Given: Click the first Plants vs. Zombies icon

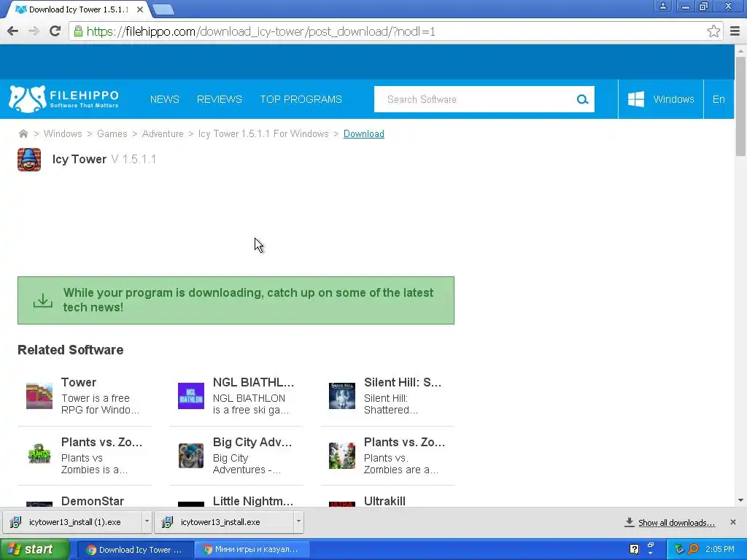Looking at the screenshot, I should (x=39, y=455).
